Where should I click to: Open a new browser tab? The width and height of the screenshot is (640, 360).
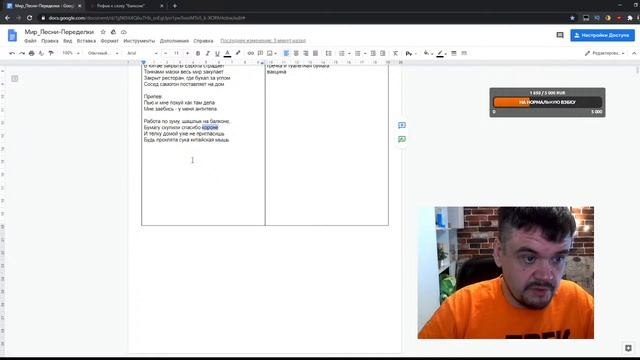point(175,6)
